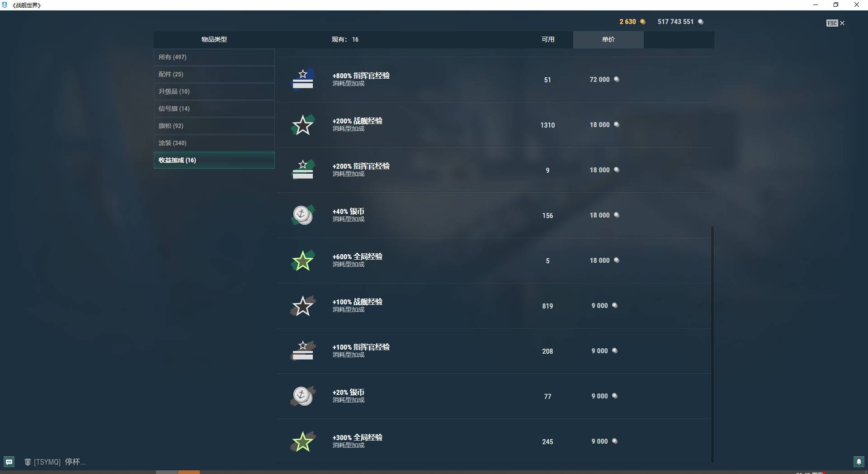Click the +40% silver coin bonus icon
Image resolution: width=868 pixels, height=474 pixels.
pos(302,215)
